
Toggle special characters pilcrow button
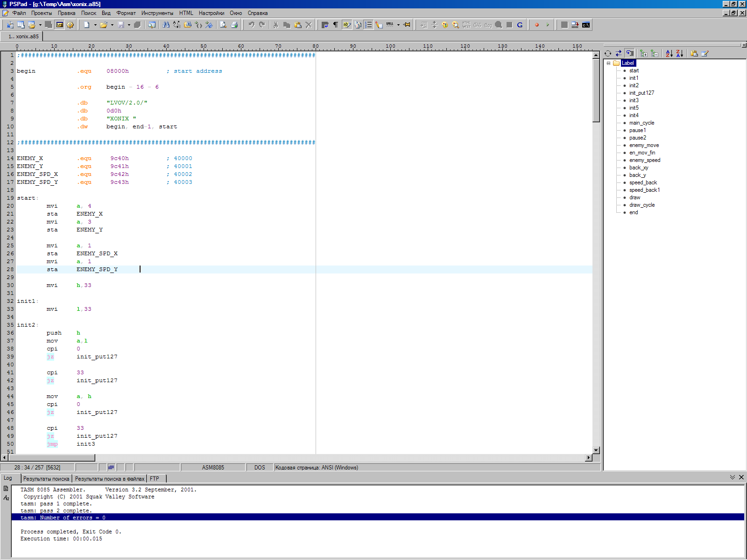pyautogui.click(x=335, y=25)
